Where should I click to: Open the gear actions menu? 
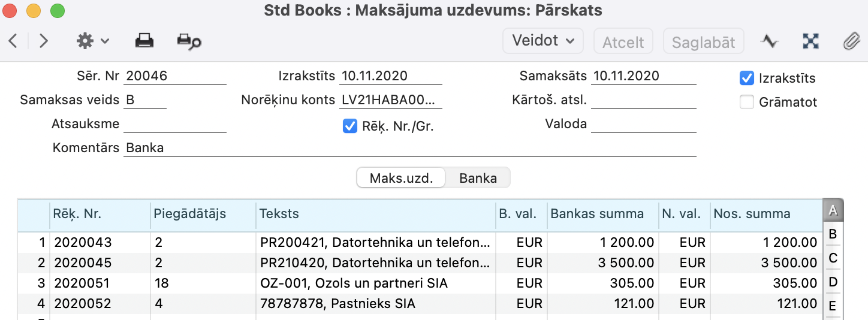(x=92, y=41)
